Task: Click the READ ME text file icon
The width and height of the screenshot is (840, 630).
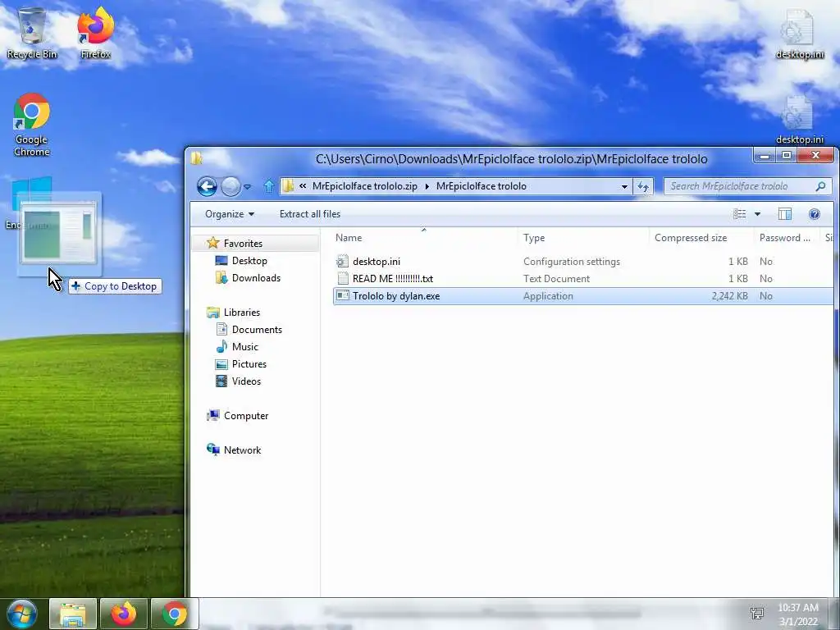Action: pos(342,279)
